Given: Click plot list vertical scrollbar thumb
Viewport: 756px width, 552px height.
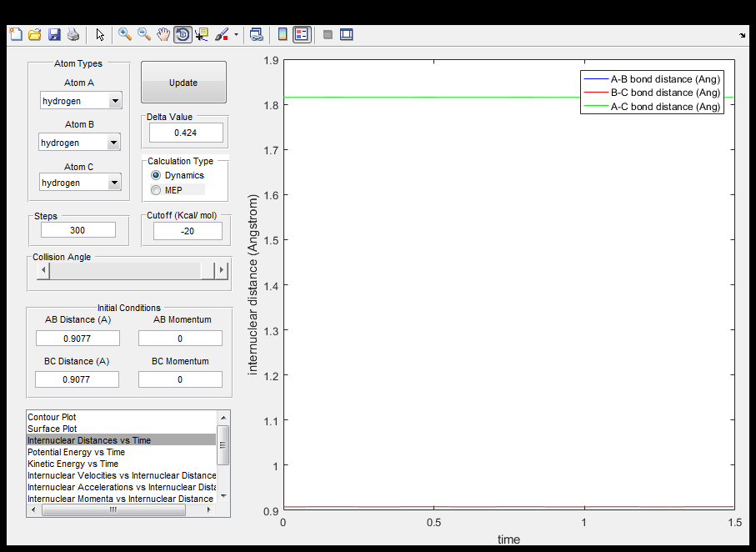Looking at the screenshot, I should point(223,445).
